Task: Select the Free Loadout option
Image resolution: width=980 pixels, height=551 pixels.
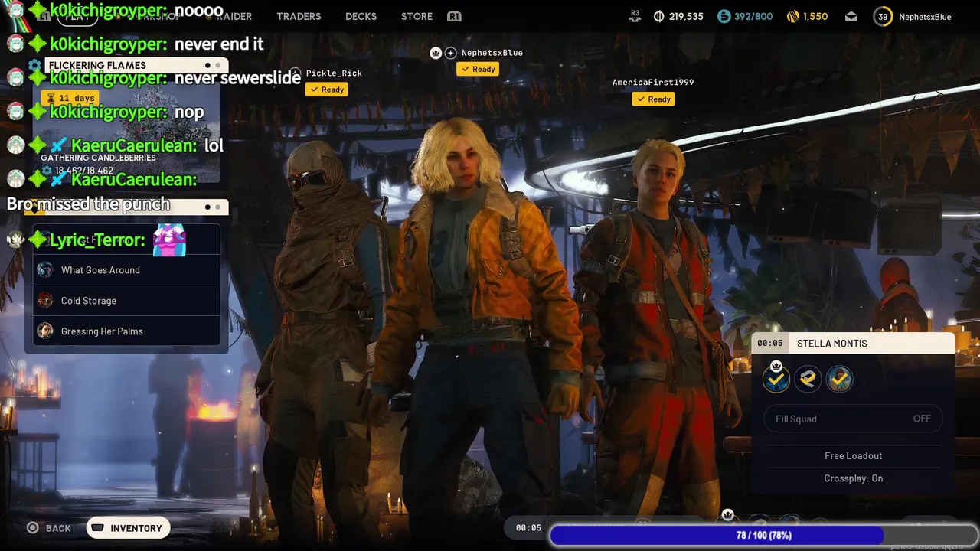Action: pyautogui.click(x=853, y=455)
